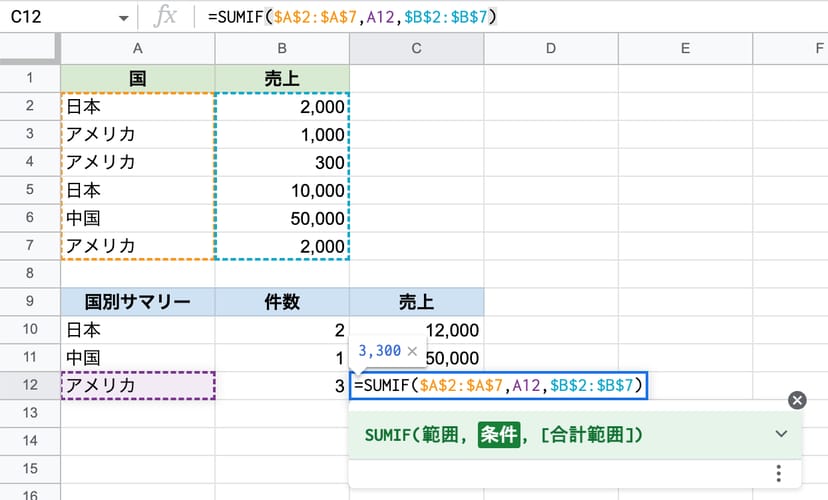Click the 国 header cell

[x=137, y=78]
